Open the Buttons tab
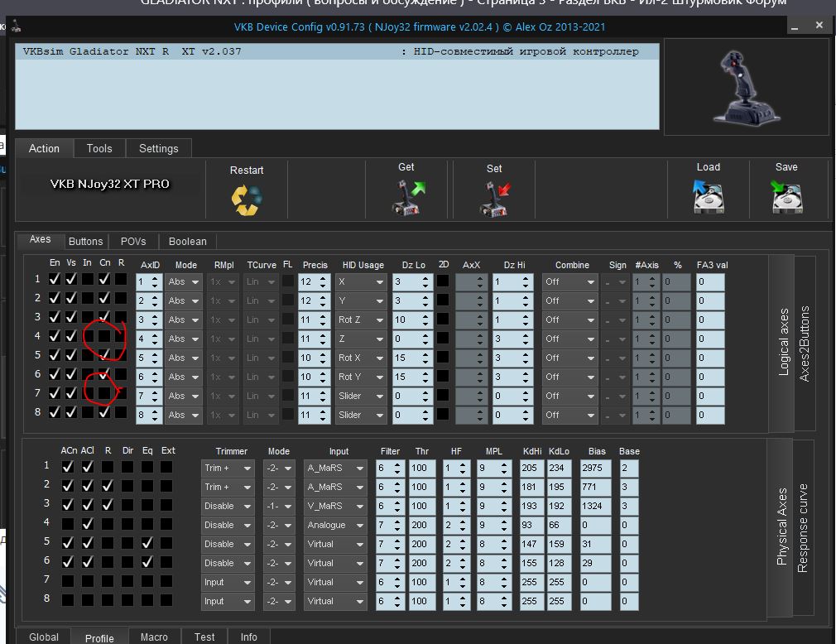Image resolution: width=836 pixels, height=644 pixels. tap(85, 241)
